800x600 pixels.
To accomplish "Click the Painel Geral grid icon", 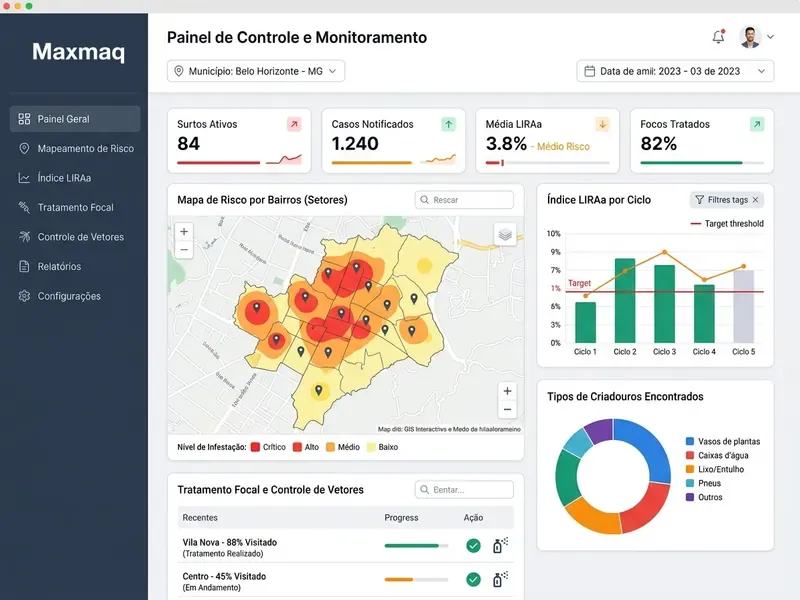I will (x=24, y=119).
